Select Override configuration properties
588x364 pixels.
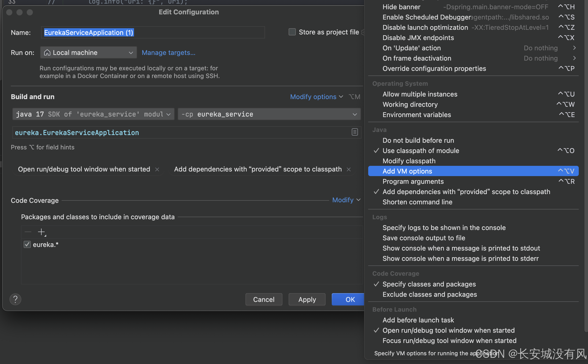coord(473,69)
